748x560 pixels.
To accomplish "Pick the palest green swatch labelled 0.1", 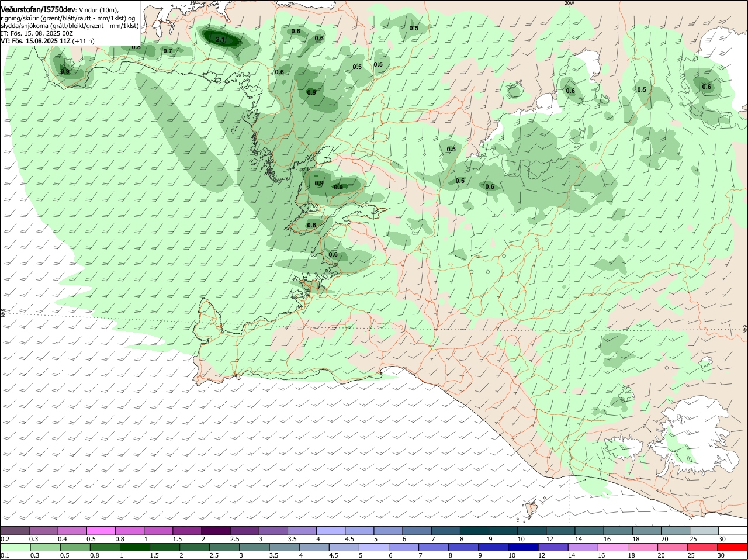I will [15, 547].
